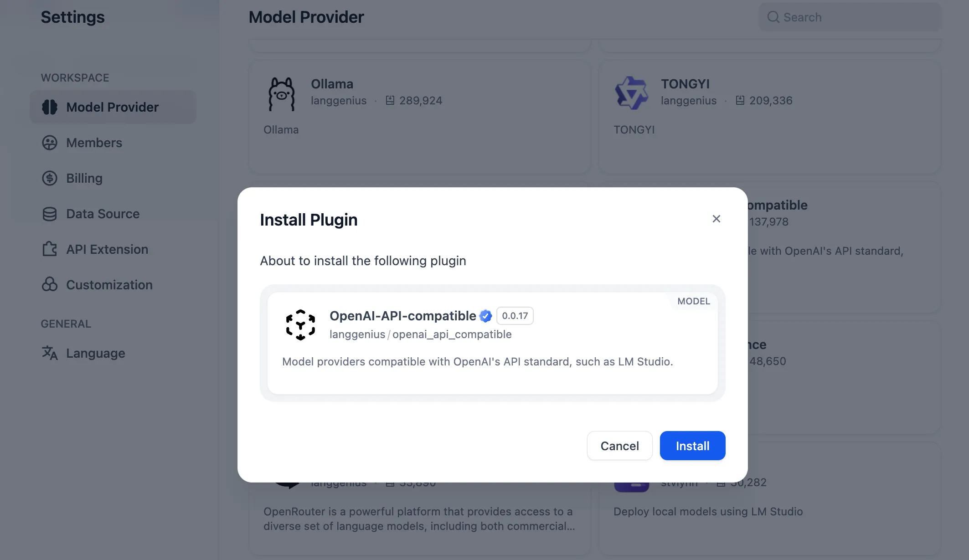
Task: Click the Ollama llama logo
Action: (281, 94)
